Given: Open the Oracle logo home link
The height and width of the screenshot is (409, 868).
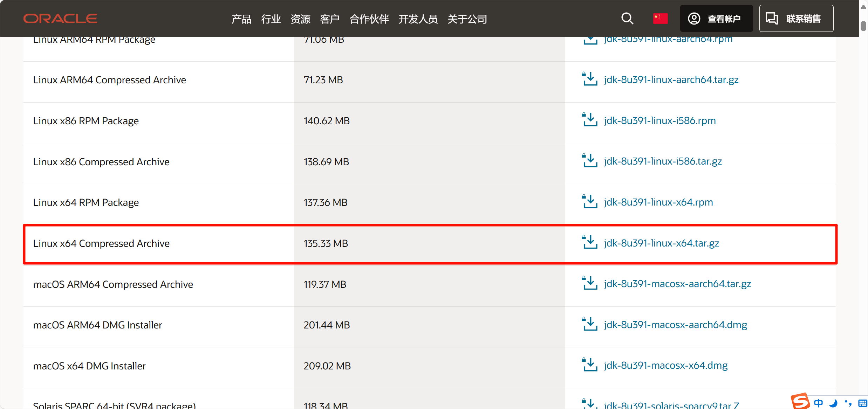Looking at the screenshot, I should pyautogui.click(x=60, y=19).
